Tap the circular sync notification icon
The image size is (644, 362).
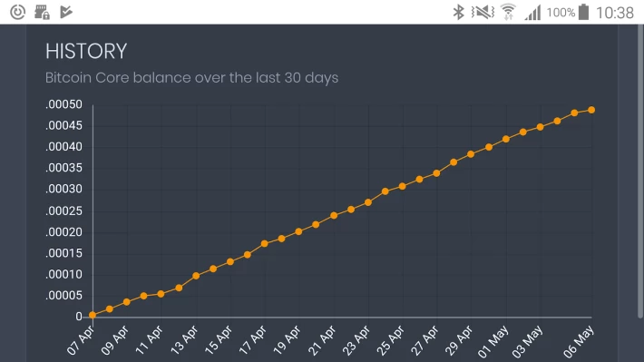pos(17,12)
